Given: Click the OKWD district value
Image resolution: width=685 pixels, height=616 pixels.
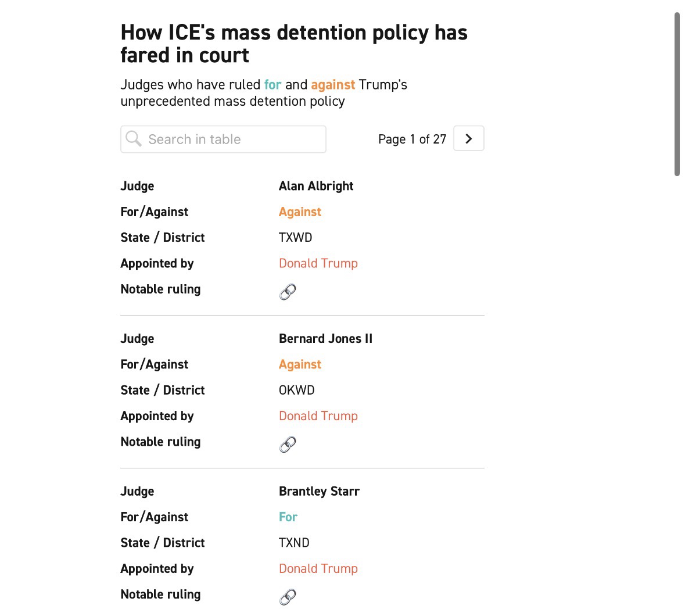Looking at the screenshot, I should [296, 391].
